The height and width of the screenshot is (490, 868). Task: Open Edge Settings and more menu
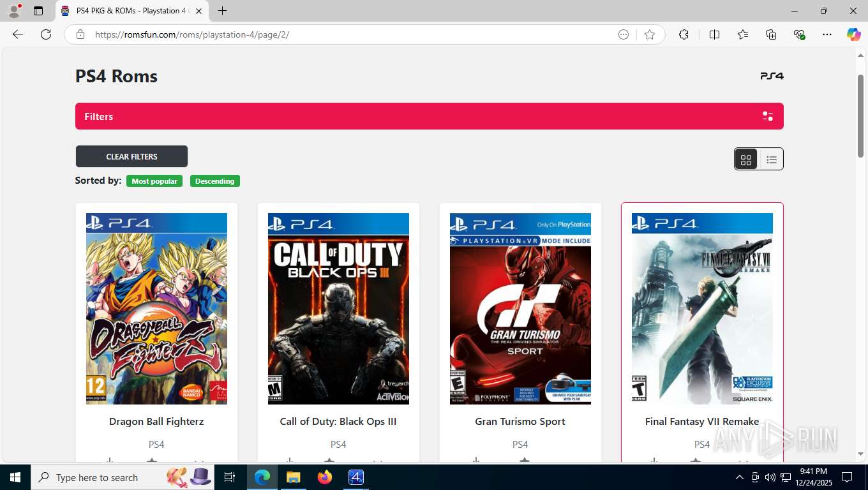click(x=827, y=34)
